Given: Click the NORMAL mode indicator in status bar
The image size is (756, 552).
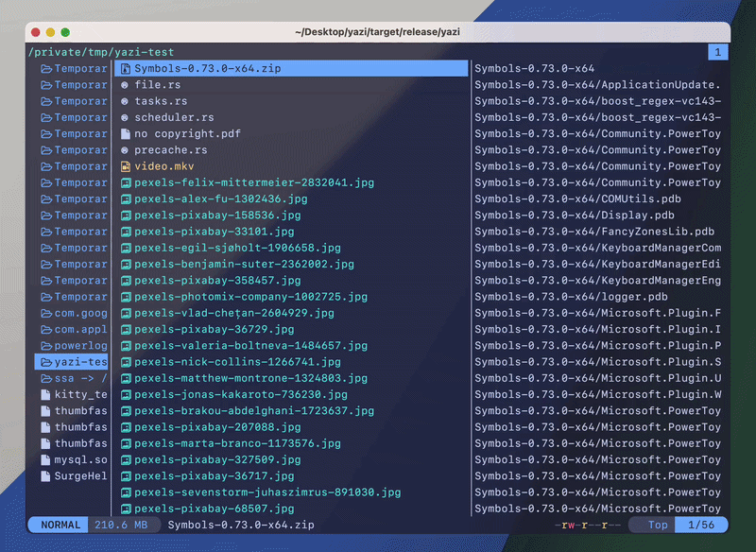Looking at the screenshot, I should 60,525.
